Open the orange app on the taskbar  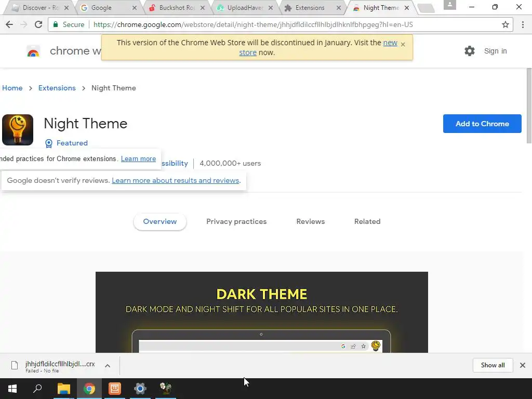click(115, 389)
